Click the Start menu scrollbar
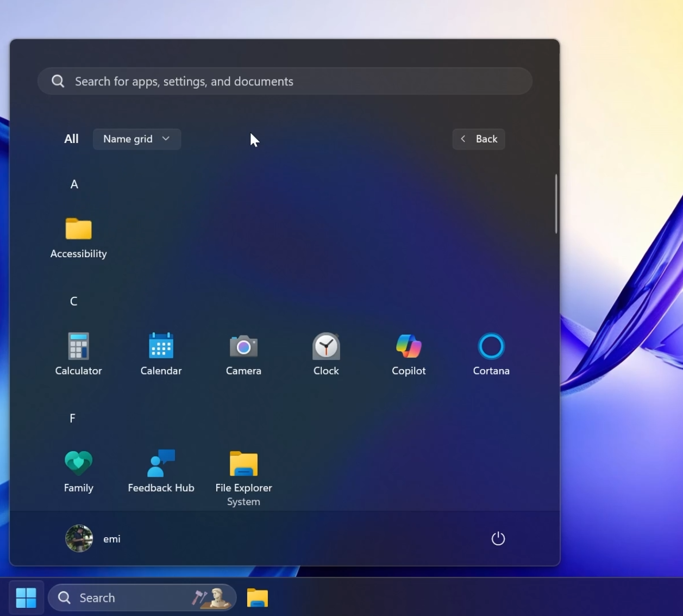 (x=556, y=204)
